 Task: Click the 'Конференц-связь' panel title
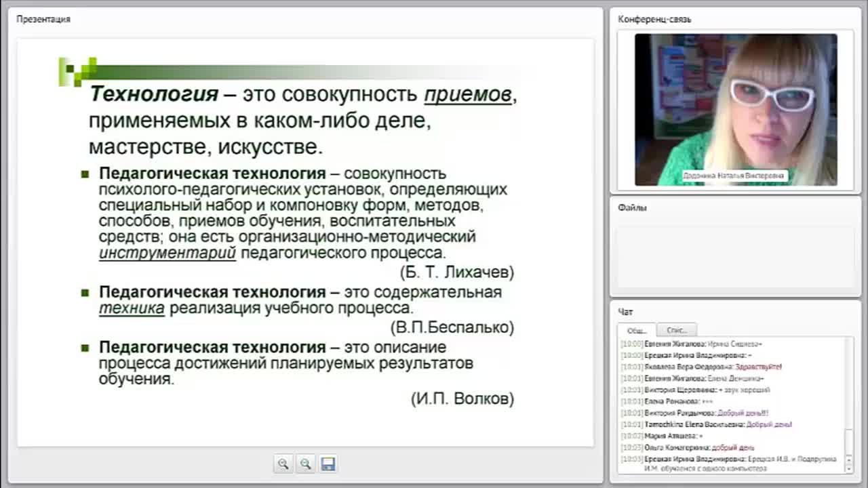(654, 19)
